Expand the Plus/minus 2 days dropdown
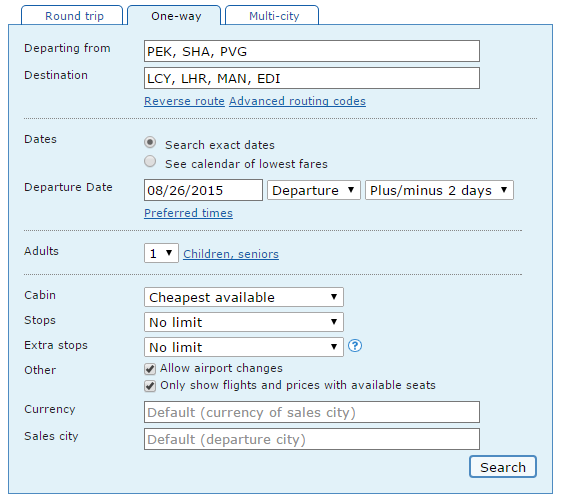This screenshot has width=562, height=499. pos(439,190)
